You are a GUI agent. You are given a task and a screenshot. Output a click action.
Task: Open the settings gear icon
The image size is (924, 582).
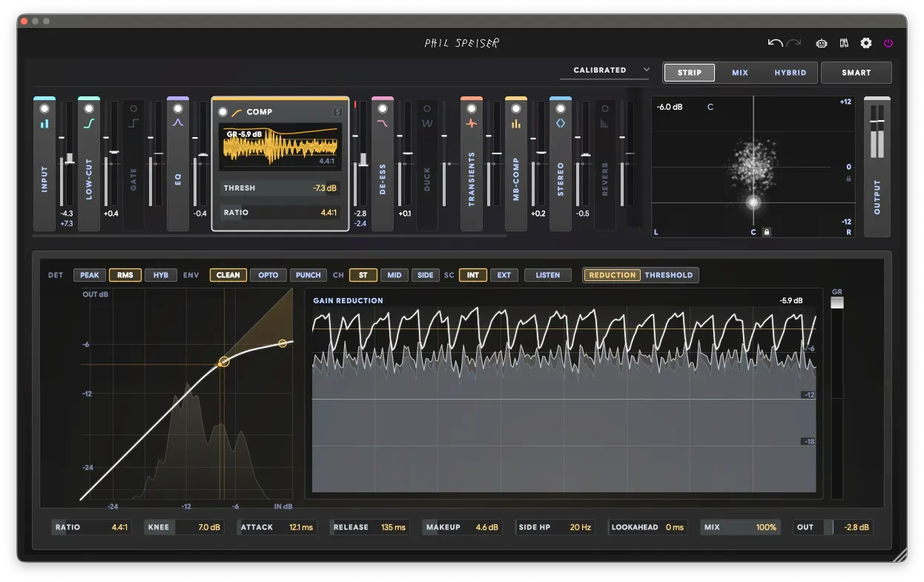(x=866, y=43)
